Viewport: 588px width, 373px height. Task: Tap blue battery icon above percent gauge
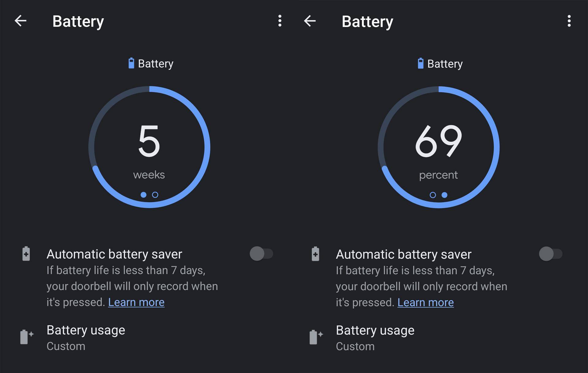click(420, 63)
